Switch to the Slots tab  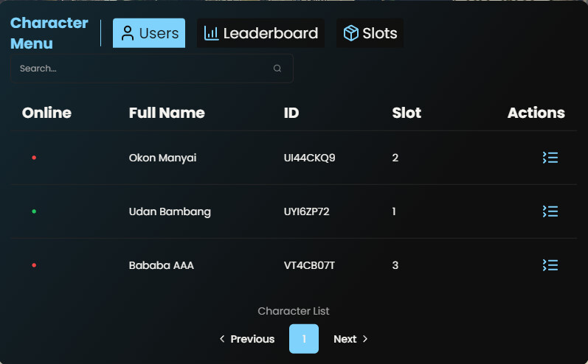click(370, 33)
